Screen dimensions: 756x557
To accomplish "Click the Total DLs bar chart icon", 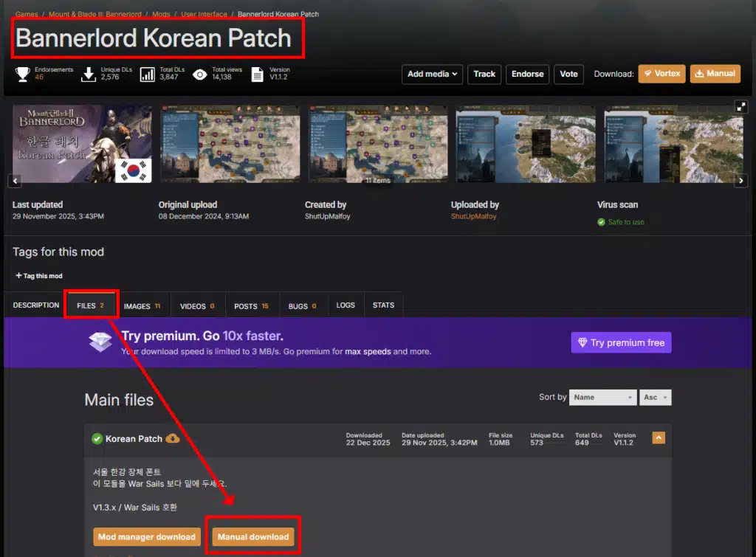I will (147, 75).
